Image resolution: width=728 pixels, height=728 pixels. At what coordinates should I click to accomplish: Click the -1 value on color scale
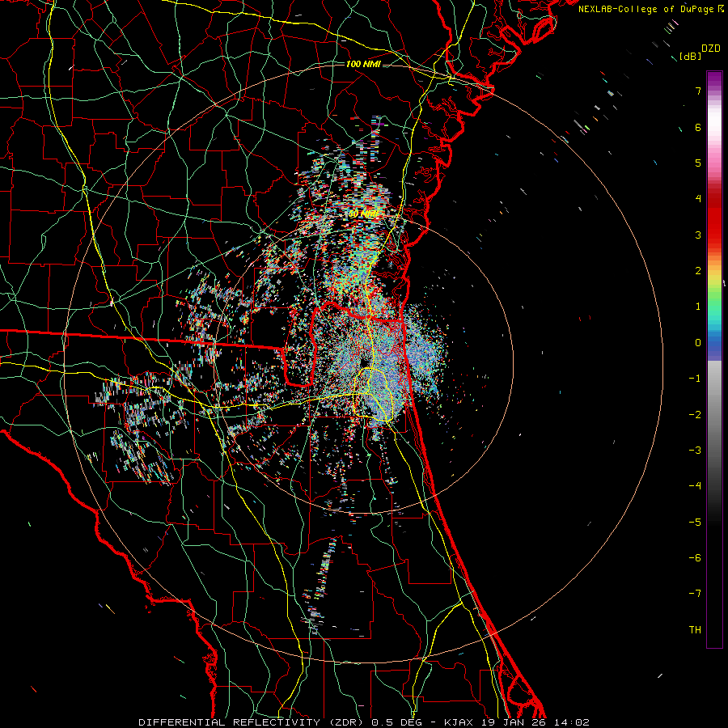695,379
